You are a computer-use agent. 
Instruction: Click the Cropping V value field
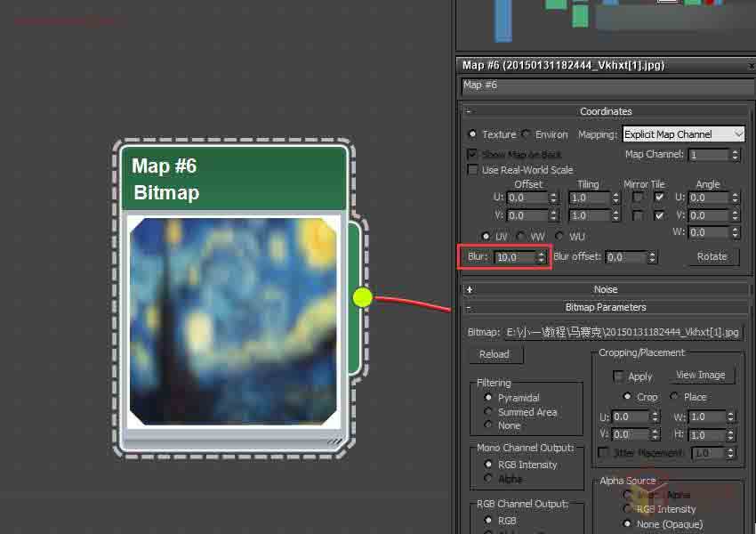click(x=631, y=434)
